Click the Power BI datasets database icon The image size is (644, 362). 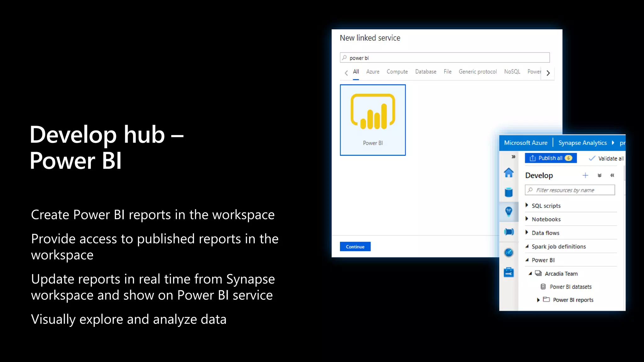pos(543,287)
